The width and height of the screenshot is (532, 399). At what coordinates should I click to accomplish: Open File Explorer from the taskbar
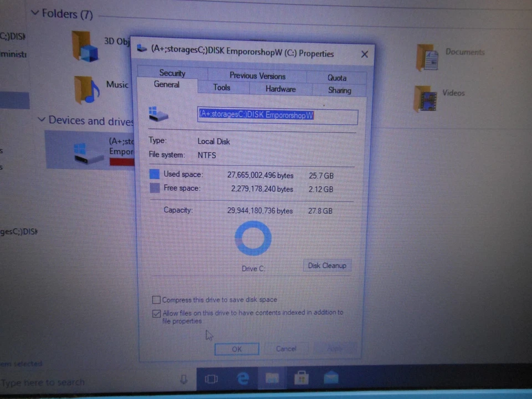pyautogui.click(x=272, y=378)
